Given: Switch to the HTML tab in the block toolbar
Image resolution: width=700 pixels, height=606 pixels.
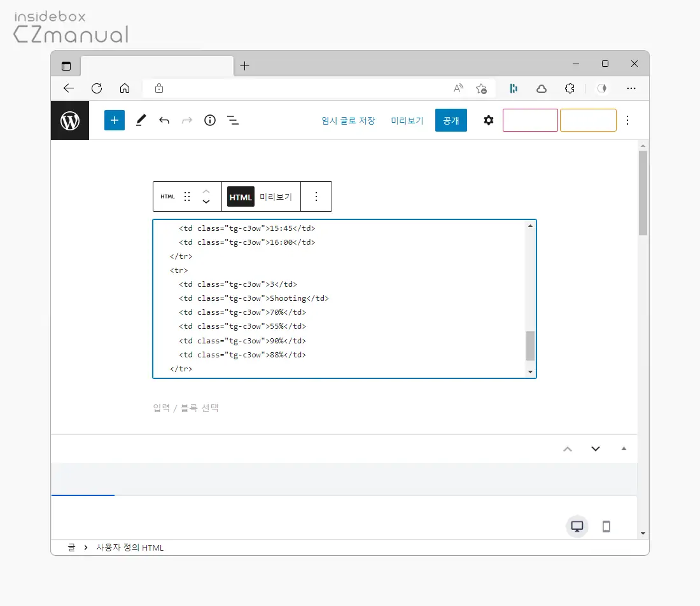Looking at the screenshot, I should pos(241,196).
